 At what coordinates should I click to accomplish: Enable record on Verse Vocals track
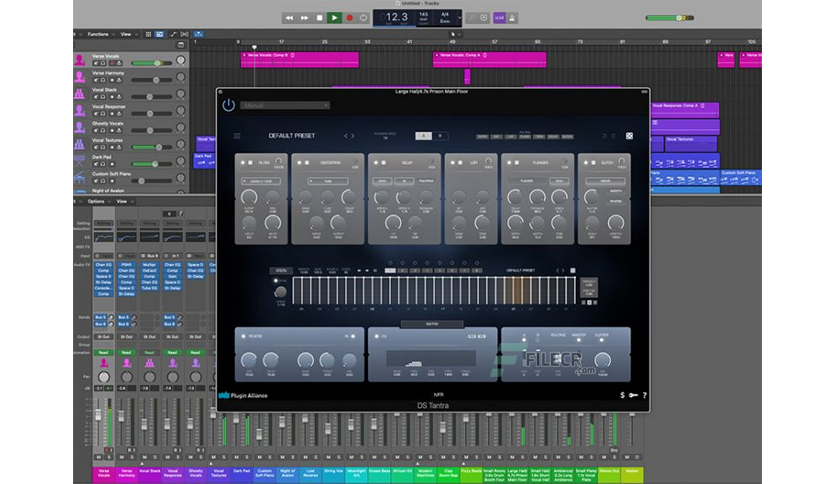tap(111, 63)
